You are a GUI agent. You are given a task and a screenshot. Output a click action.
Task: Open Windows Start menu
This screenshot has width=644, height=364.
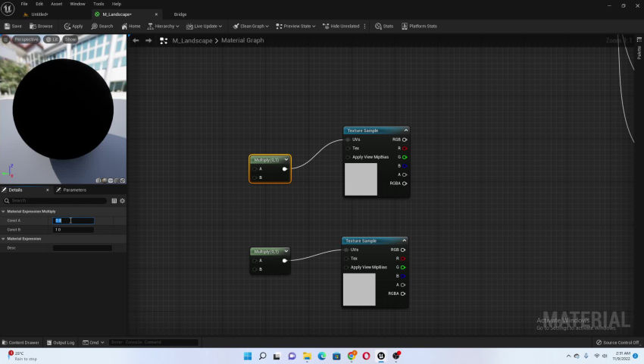248,356
